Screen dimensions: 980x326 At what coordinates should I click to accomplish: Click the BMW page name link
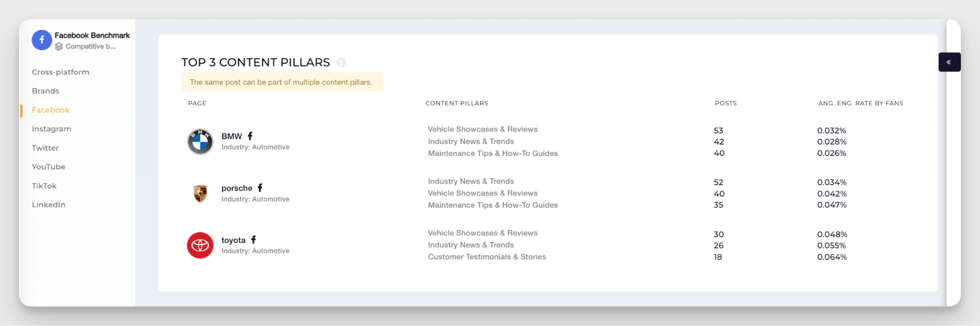(231, 136)
